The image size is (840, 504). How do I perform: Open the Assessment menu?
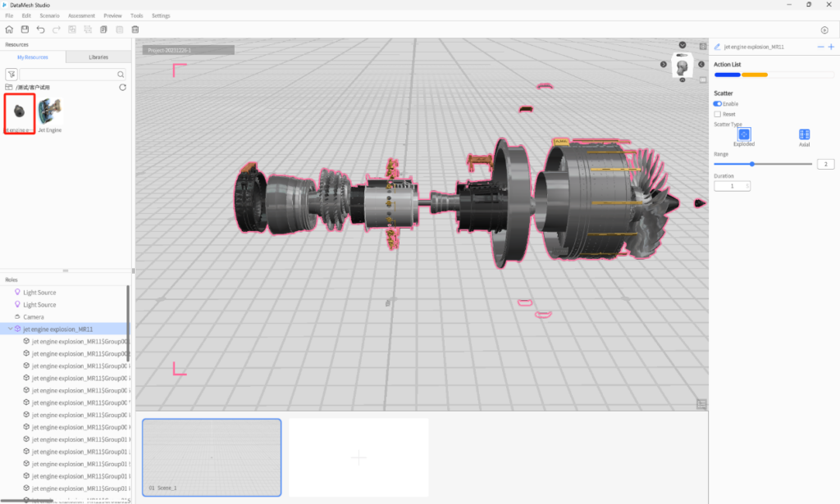(x=81, y=16)
